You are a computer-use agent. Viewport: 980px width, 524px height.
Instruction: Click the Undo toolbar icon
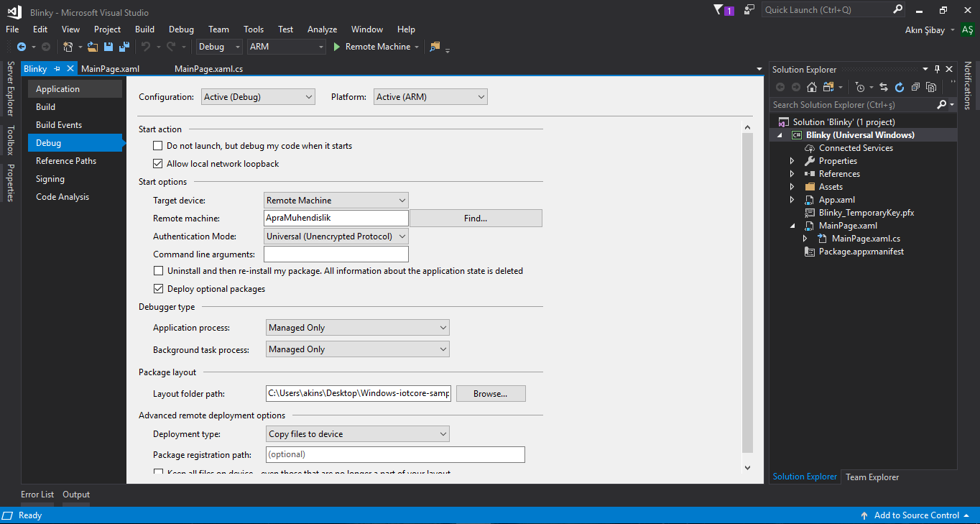click(x=145, y=47)
